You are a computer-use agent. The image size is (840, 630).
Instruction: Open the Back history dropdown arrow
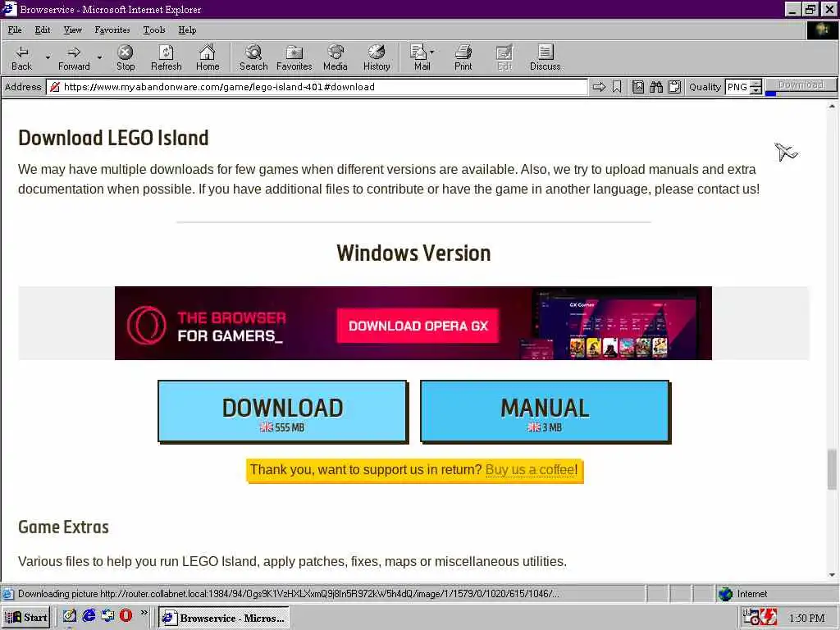(x=48, y=57)
